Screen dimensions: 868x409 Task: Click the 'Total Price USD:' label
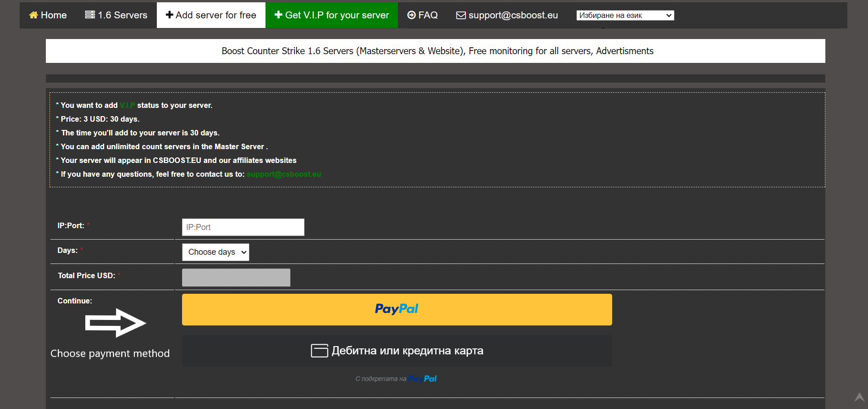tap(87, 275)
